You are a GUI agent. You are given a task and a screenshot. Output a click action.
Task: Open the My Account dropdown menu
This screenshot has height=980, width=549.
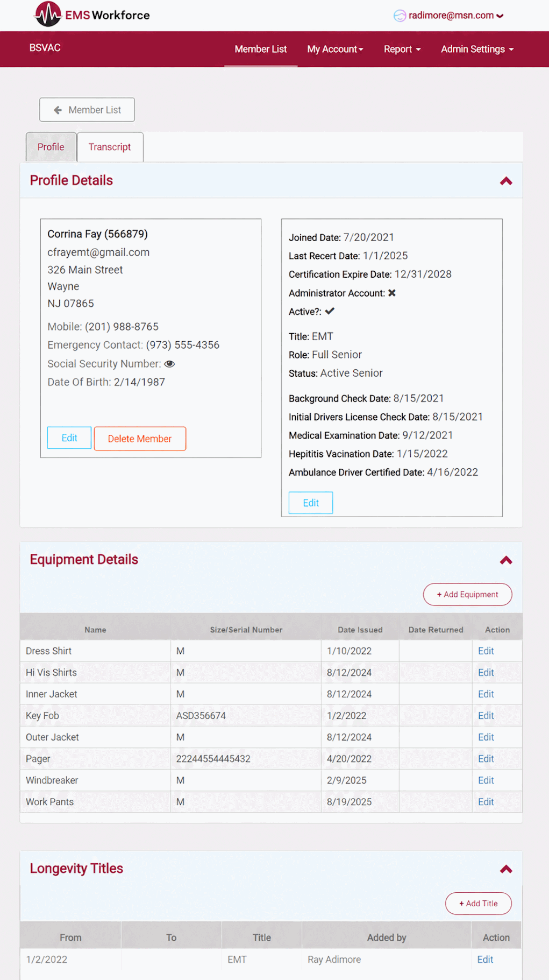pos(335,49)
